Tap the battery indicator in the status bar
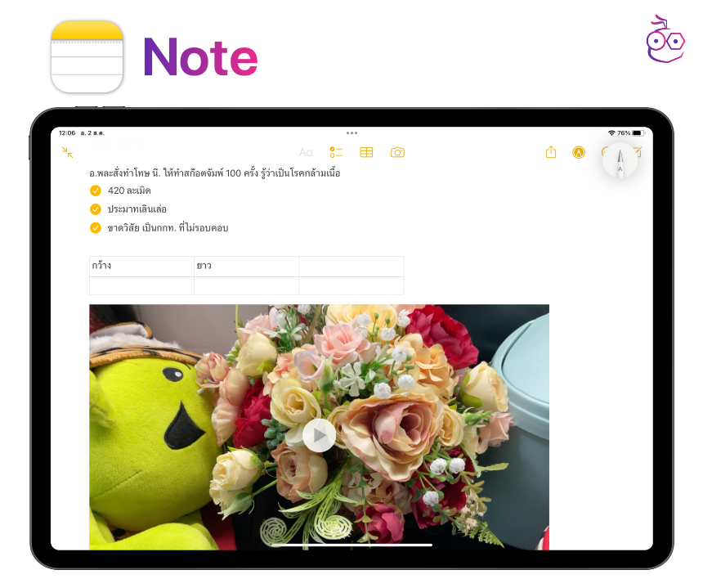Image resolution: width=703 pixels, height=588 pixels. coord(638,132)
